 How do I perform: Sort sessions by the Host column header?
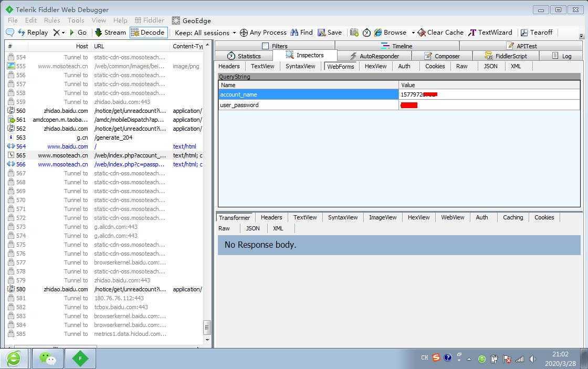click(59, 46)
